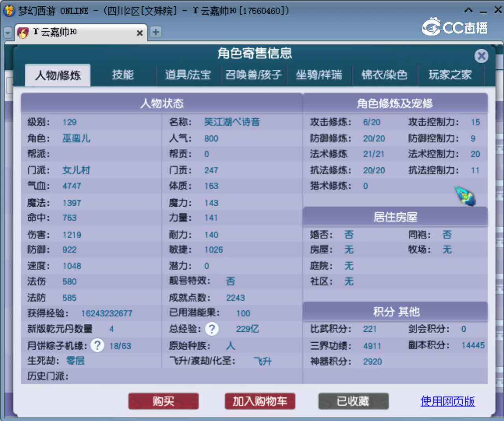Click the 飞升 status value

[x=263, y=361]
